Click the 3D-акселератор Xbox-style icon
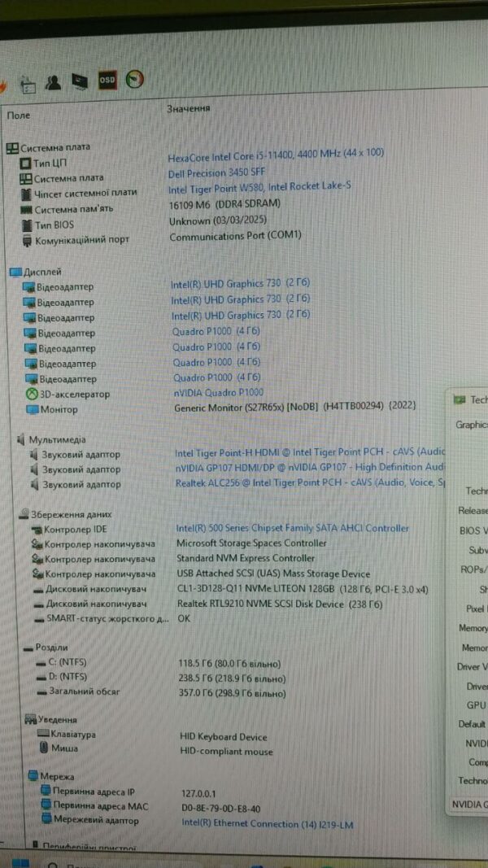This screenshot has height=868, width=488. pos(32,395)
